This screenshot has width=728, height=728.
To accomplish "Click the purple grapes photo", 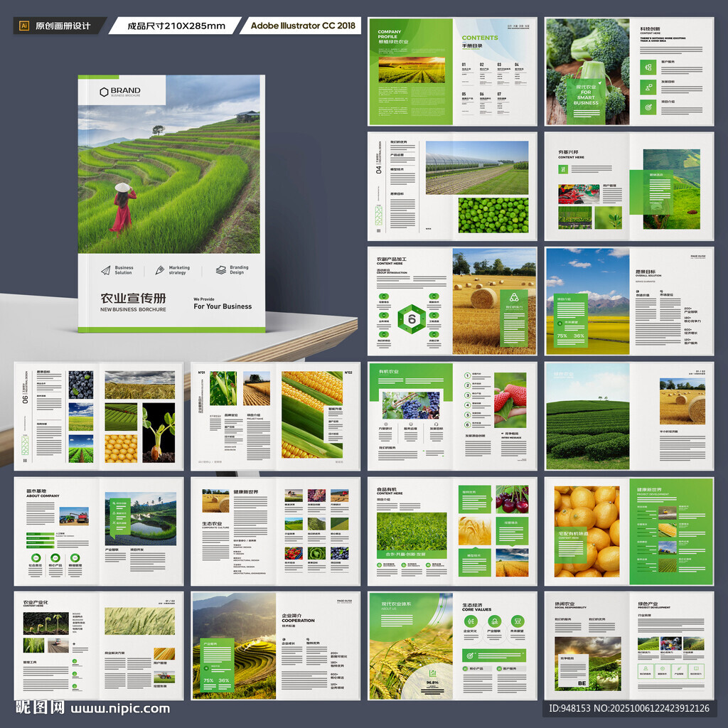I will point(411,405).
